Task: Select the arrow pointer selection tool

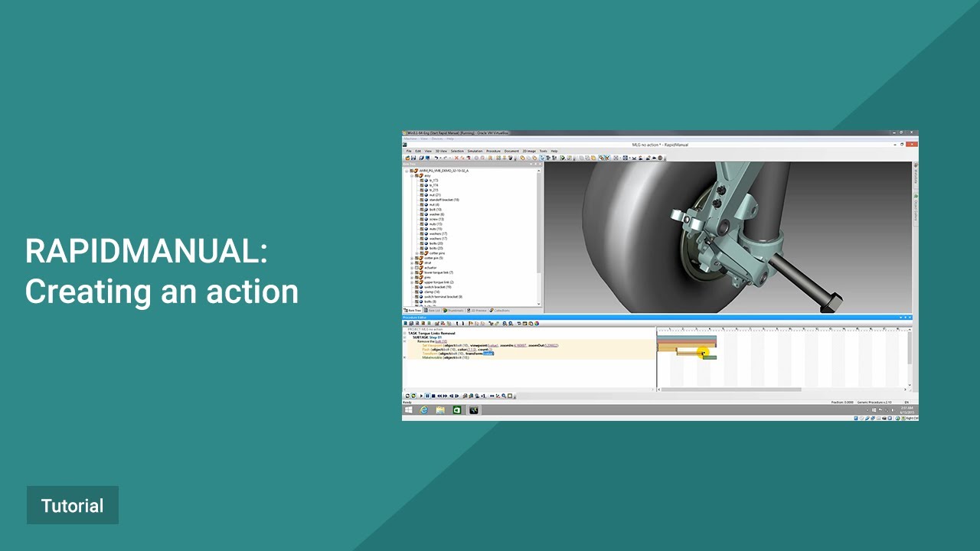Action: point(541,158)
